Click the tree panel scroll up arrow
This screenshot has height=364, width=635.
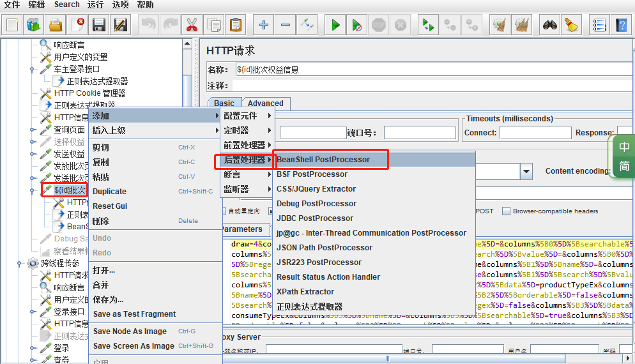coord(187,43)
